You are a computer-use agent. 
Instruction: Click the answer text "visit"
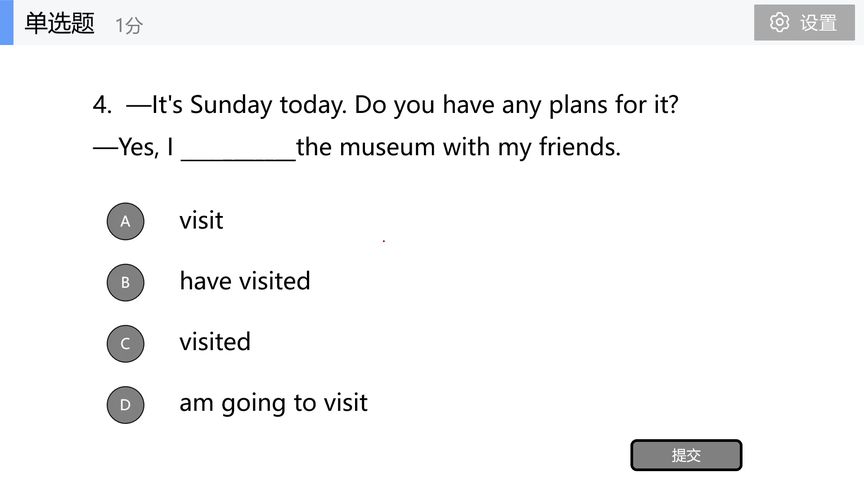[201, 221]
